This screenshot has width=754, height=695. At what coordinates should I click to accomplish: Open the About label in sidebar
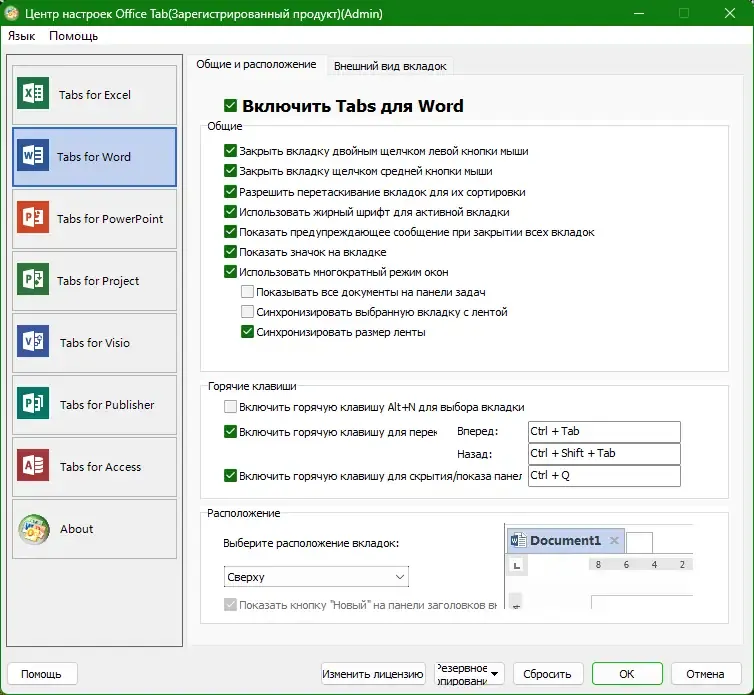[76, 529]
